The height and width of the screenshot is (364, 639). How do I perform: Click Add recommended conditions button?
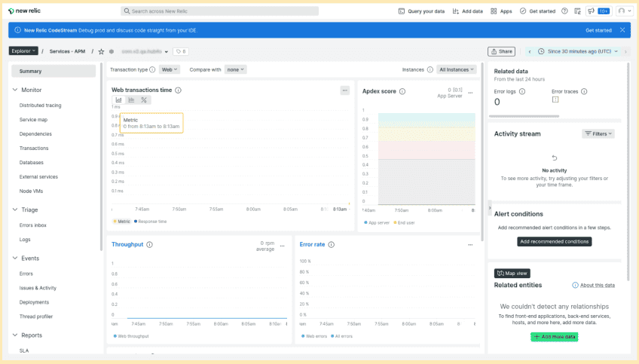click(555, 242)
